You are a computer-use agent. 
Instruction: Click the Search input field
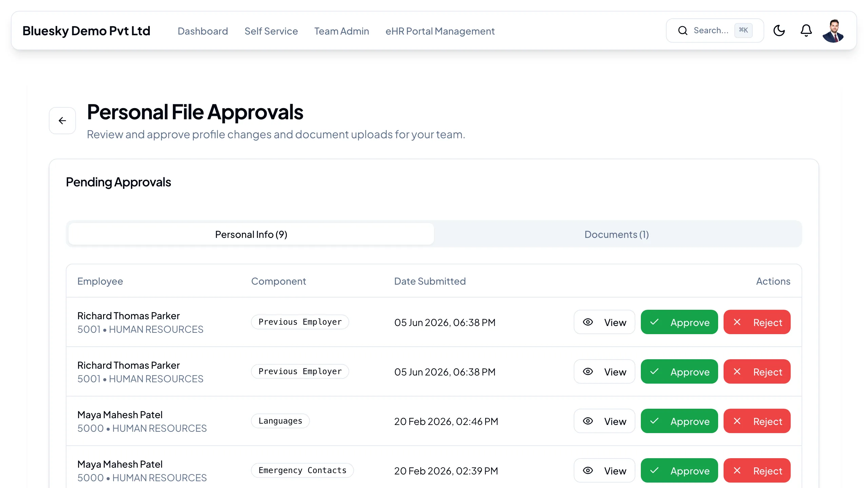coord(715,30)
